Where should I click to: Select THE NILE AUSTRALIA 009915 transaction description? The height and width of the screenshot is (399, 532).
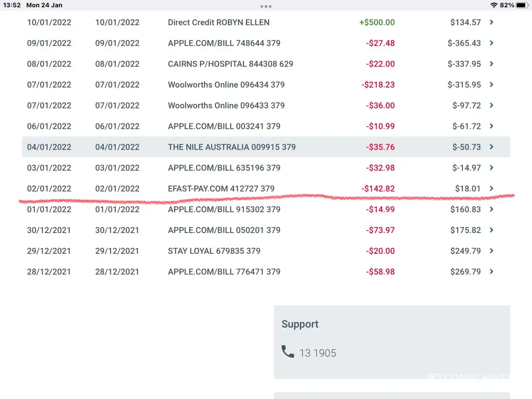pyautogui.click(x=231, y=147)
